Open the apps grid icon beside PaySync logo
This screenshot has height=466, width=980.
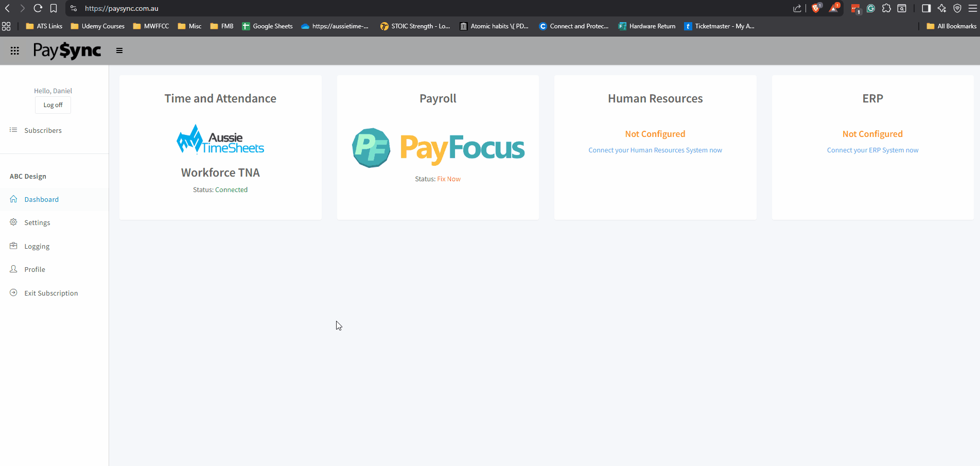tap(15, 50)
